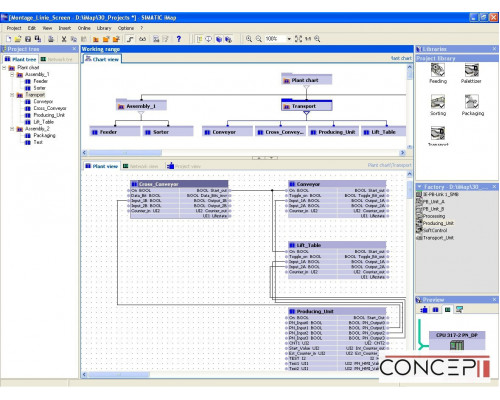Close the Libraries panel
Viewport: 500px width, 400px height.
click(x=494, y=49)
